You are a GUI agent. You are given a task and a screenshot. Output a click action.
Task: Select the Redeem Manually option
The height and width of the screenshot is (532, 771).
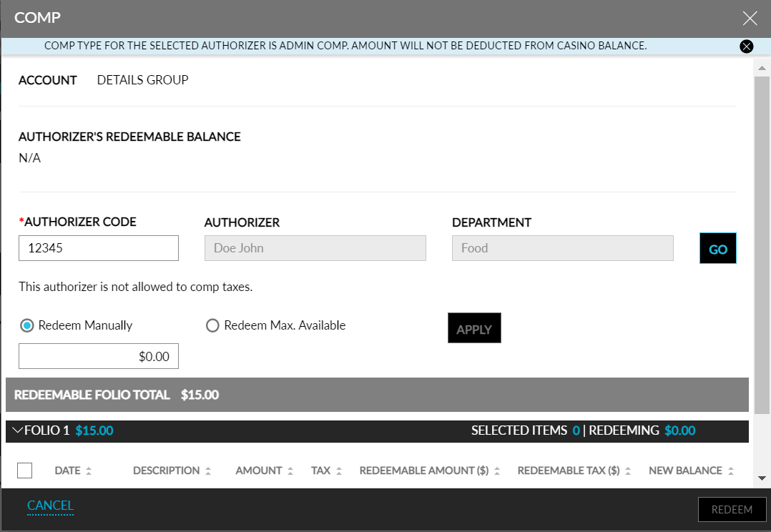pyautogui.click(x=26, y=325)
